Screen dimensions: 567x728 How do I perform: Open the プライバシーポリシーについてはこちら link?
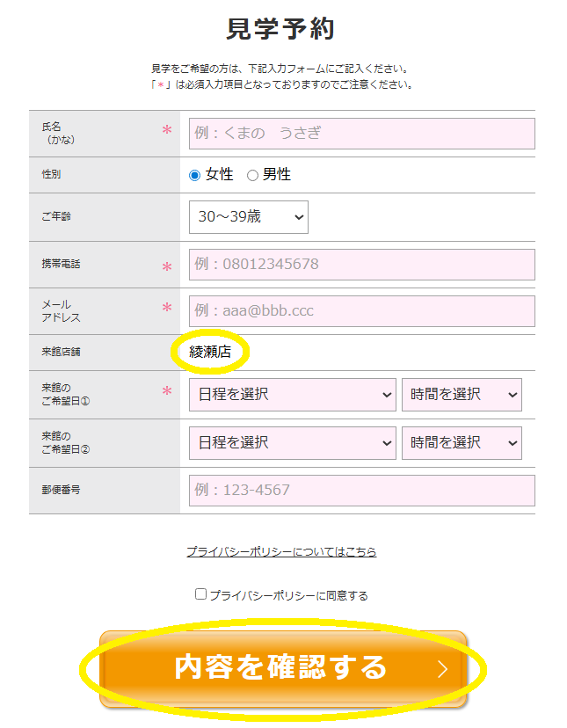281,552
